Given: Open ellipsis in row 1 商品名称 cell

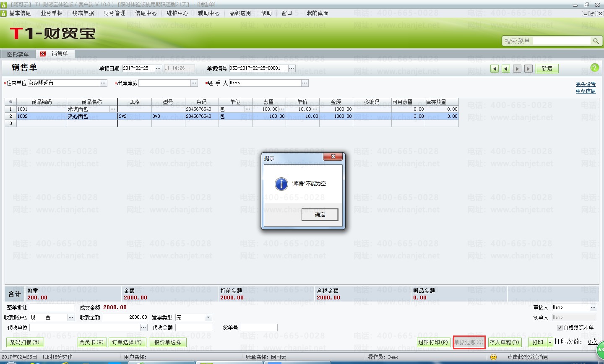Looking at the screenshot, I should [x=113, y=109].
